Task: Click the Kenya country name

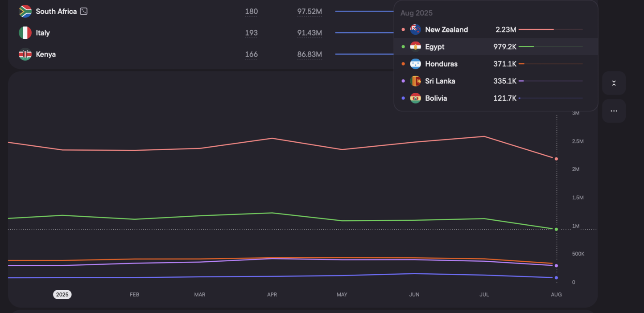Action: tap(45, 54)
